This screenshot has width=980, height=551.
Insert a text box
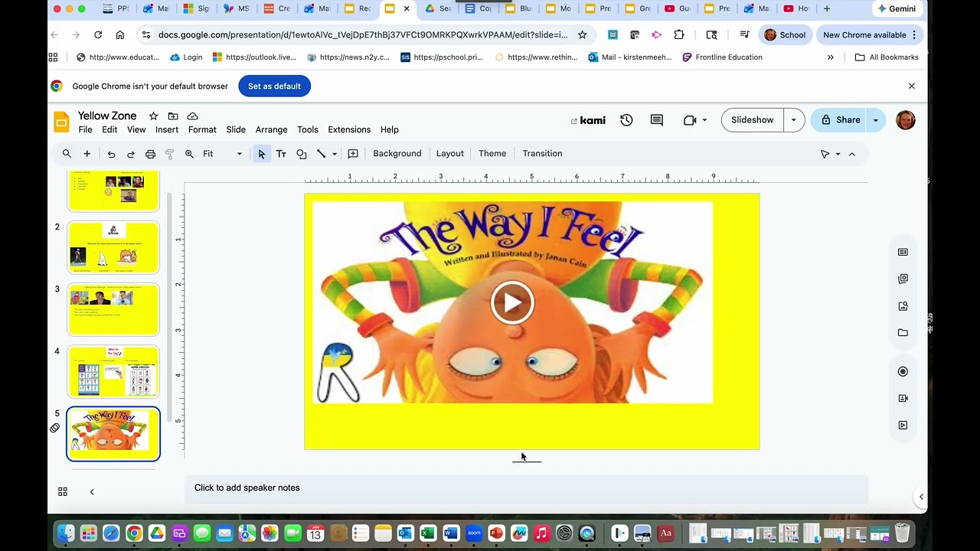(x=281, y=154)
